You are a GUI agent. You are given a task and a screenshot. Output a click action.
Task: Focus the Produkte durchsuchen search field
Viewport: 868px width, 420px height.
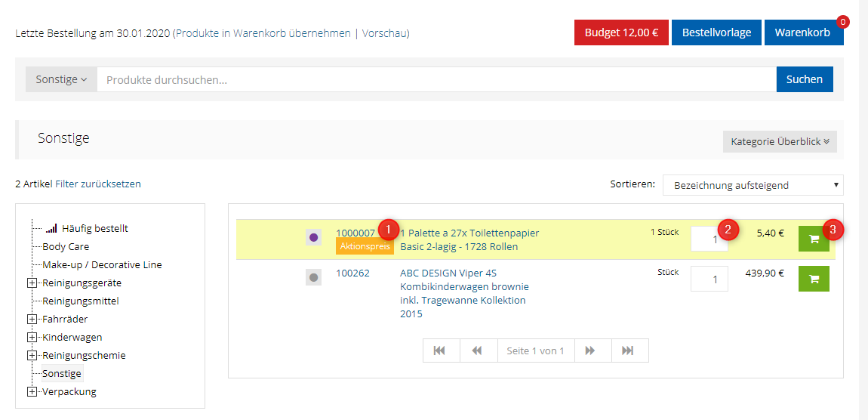[436, 79]
